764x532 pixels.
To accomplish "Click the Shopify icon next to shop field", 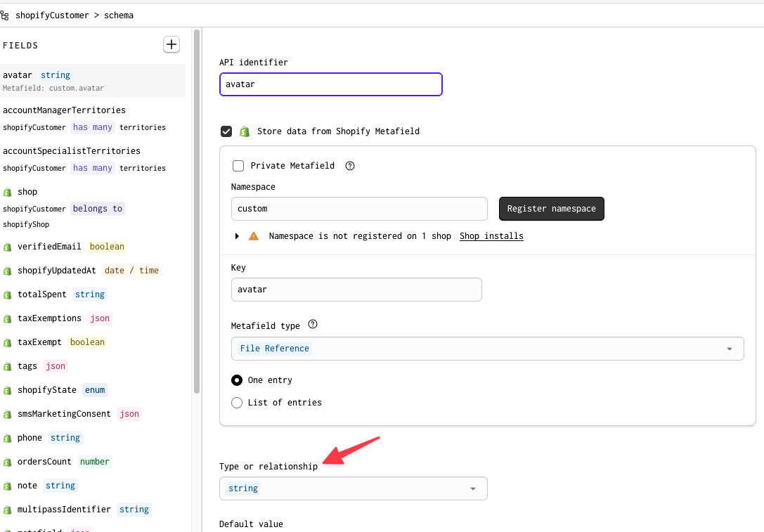I will click(x=7, y=193).
